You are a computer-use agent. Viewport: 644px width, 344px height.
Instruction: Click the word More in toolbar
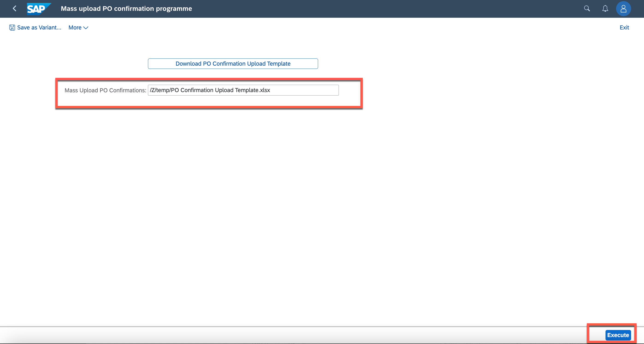(x=75, y=27)
